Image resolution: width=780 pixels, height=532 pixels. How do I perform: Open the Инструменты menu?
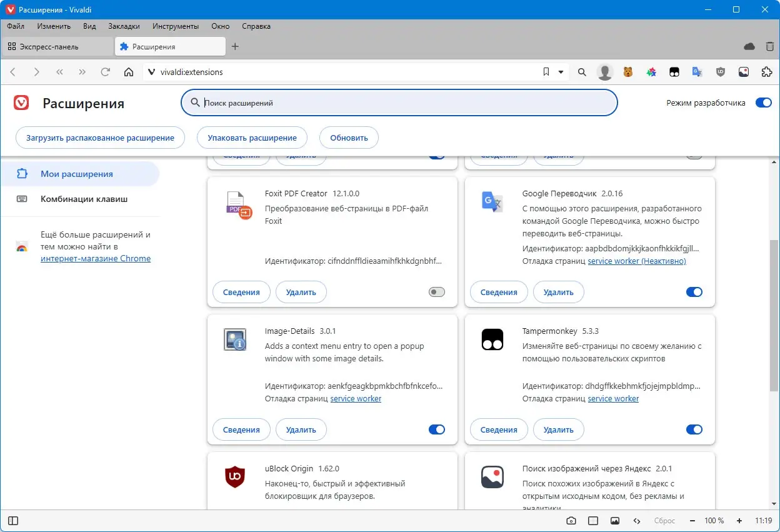tap(175, 26)
